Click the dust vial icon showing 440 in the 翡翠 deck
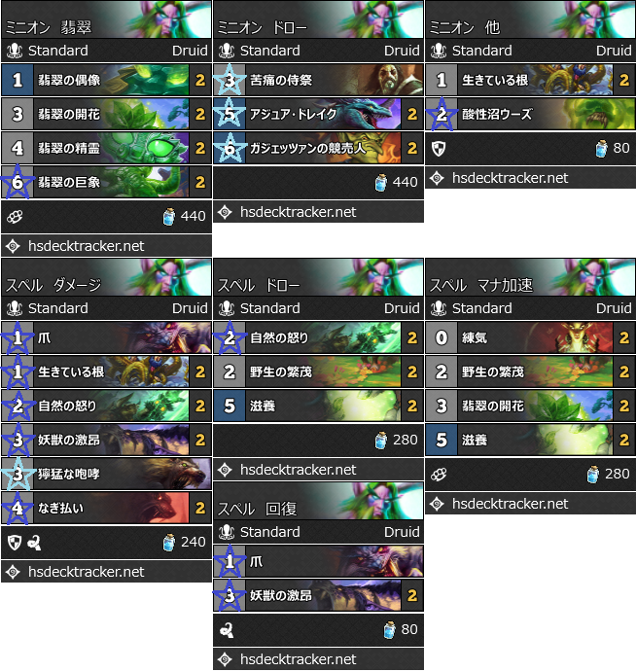The height and width of the screenshot is (672, 636). tap(169, 217)
